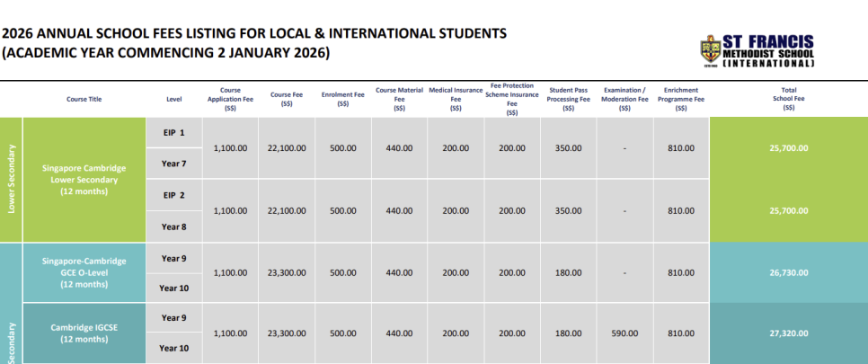Select the EIP 1 level cell
This screenshot has height=364, width=868.
pyautogui.click(x=173, y=132)
